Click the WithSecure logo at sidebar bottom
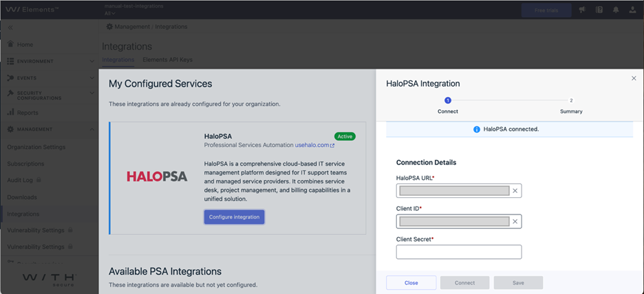The image size is (644, 294). coord(50,279)
